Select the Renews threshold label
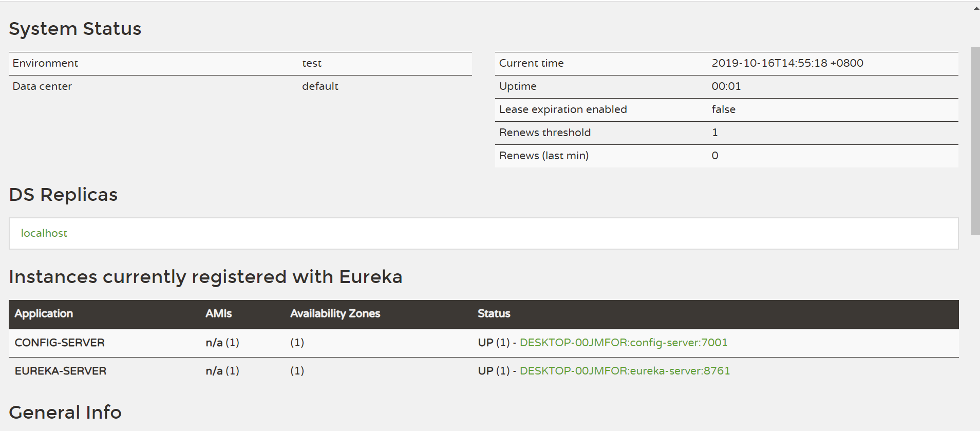The width and height of the screenshot is (980, 431). [x=545, y=133]
